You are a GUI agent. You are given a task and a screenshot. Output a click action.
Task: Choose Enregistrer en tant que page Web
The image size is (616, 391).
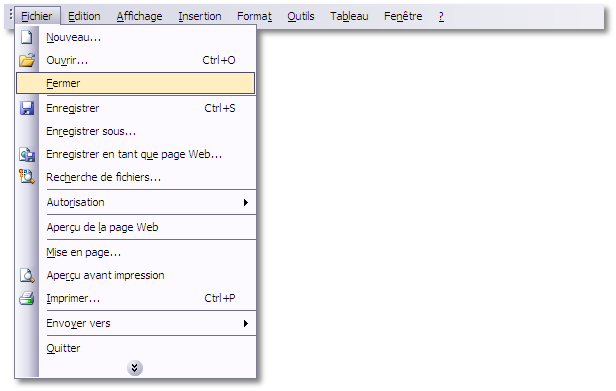(136, 154)
